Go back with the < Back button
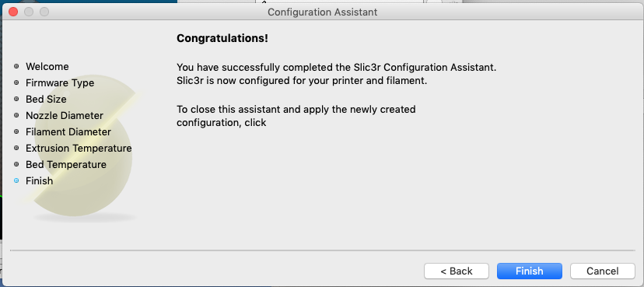Screen dimensions: 644x287 pyautogui.click(x=457, y=271)
